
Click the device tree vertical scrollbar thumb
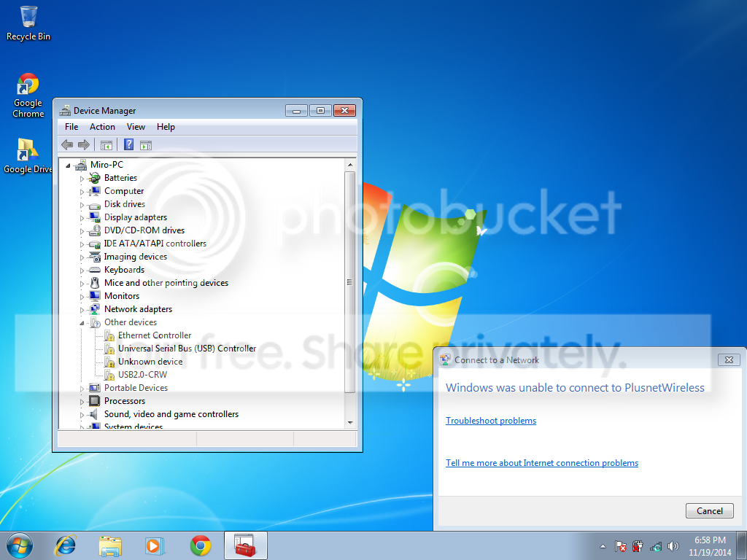point(349,282)
